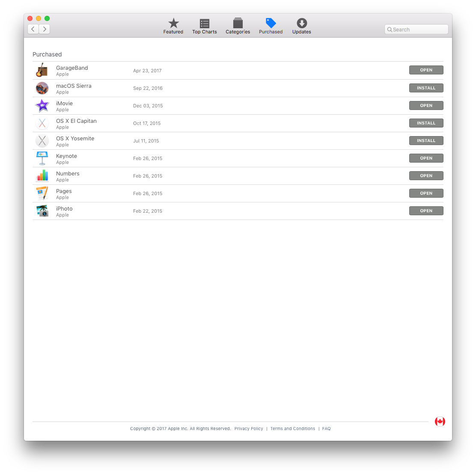Select the Purchased tag tab

(x=271, y=26)
